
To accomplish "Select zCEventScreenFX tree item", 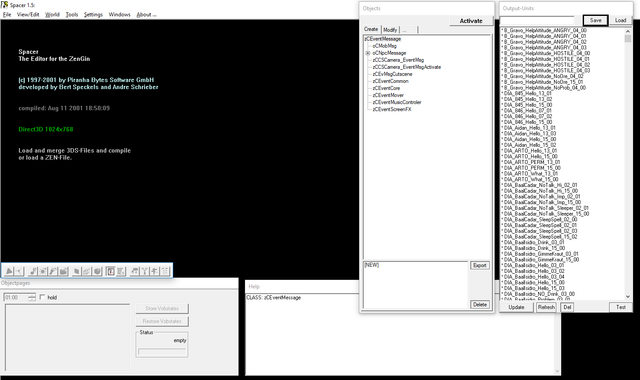I will pyautogui.click(x=392, y=109).
